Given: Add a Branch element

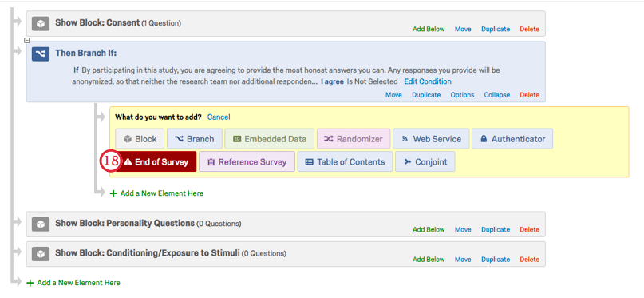Looking at the screenshot, I should [194, 139].
